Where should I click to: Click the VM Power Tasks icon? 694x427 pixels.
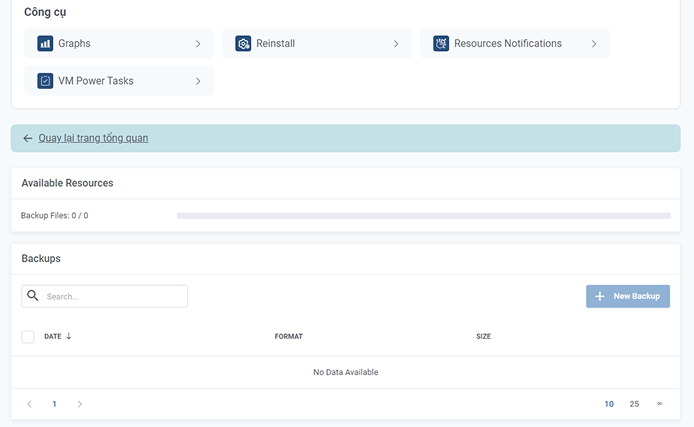[45, 81]
